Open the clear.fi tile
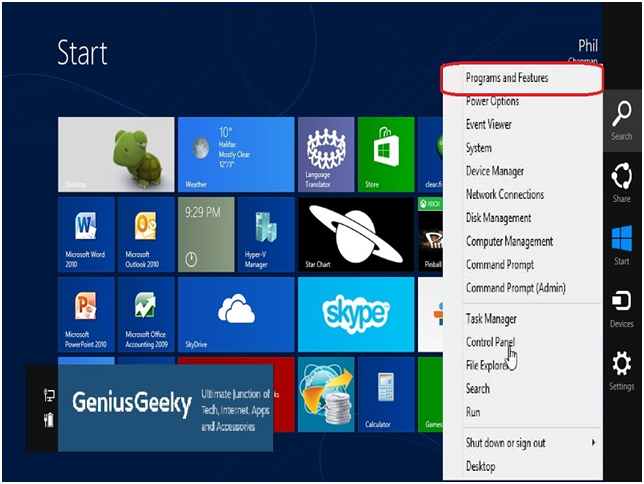 (x=430, y=154)
